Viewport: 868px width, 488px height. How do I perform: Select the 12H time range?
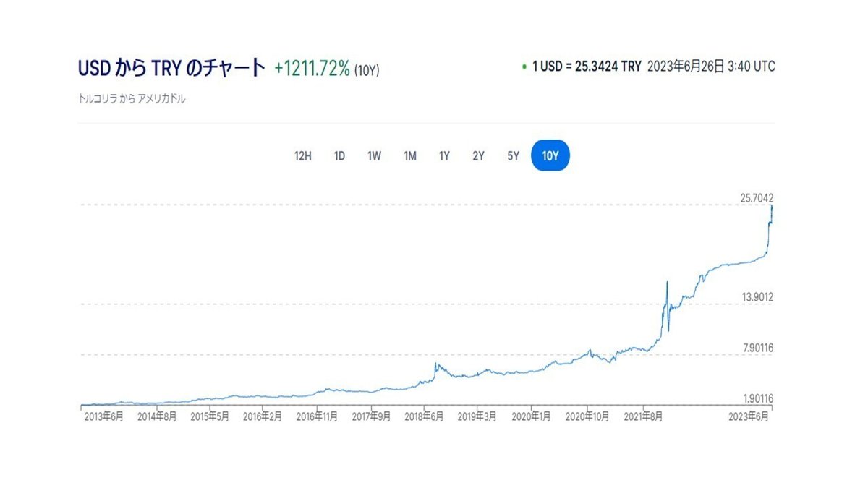coord(303,155)
